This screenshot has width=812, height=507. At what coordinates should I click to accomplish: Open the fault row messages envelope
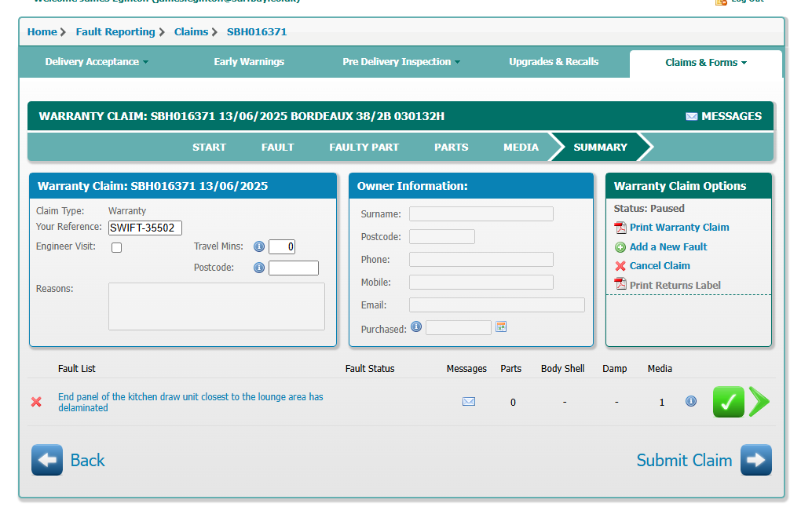pos(469,402)
